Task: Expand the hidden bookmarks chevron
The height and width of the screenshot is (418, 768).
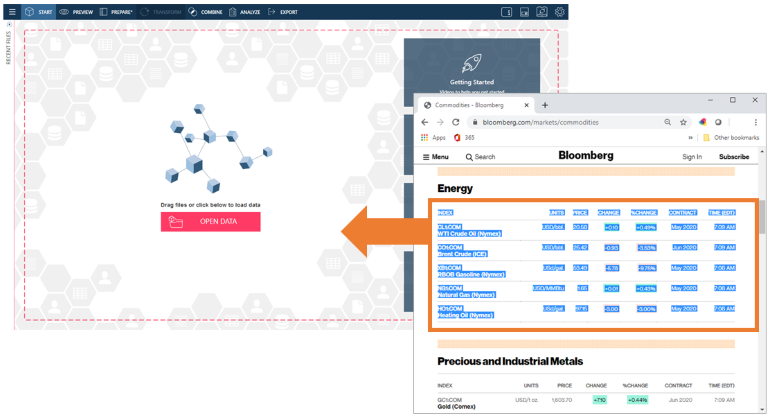Action: pos(691,138)
